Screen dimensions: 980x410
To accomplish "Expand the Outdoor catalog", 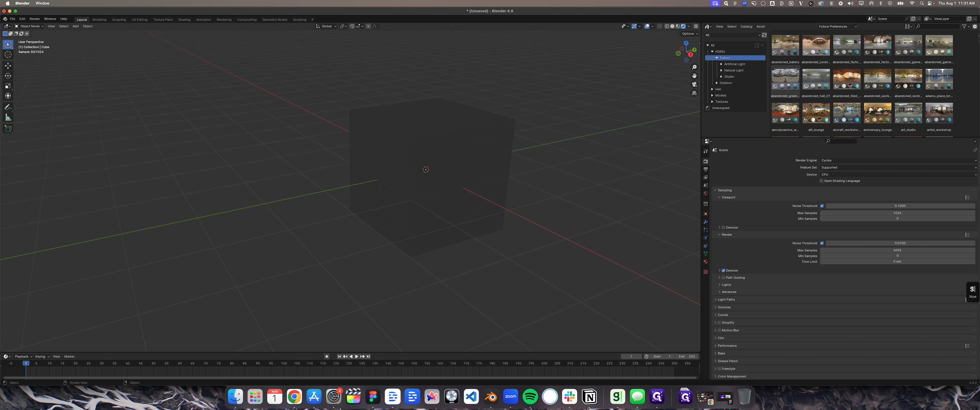I will tap(717, 83).
